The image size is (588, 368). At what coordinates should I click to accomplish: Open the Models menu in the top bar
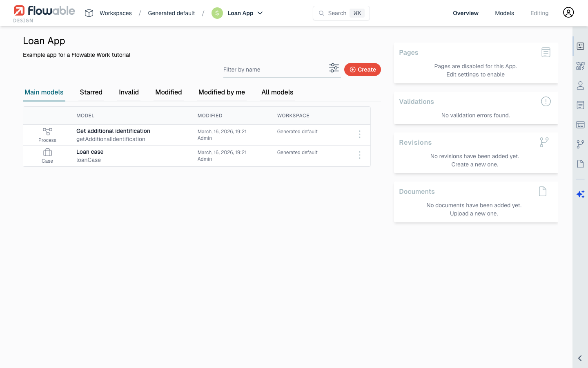coord(504,13)
